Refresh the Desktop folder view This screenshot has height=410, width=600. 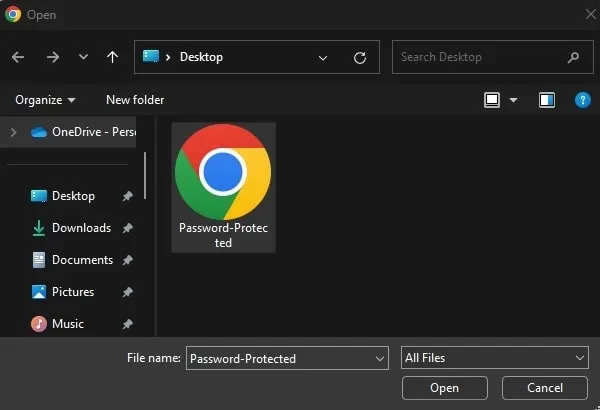tap(360, 58)
